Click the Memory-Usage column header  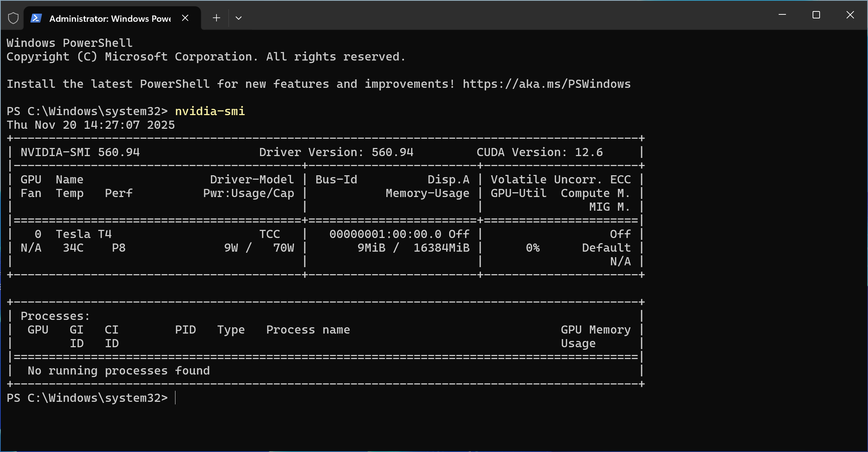tap(427, 193)
